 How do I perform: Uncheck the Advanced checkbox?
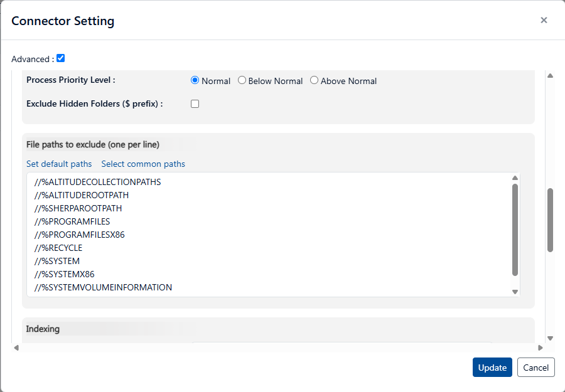[x=61, y=58]
